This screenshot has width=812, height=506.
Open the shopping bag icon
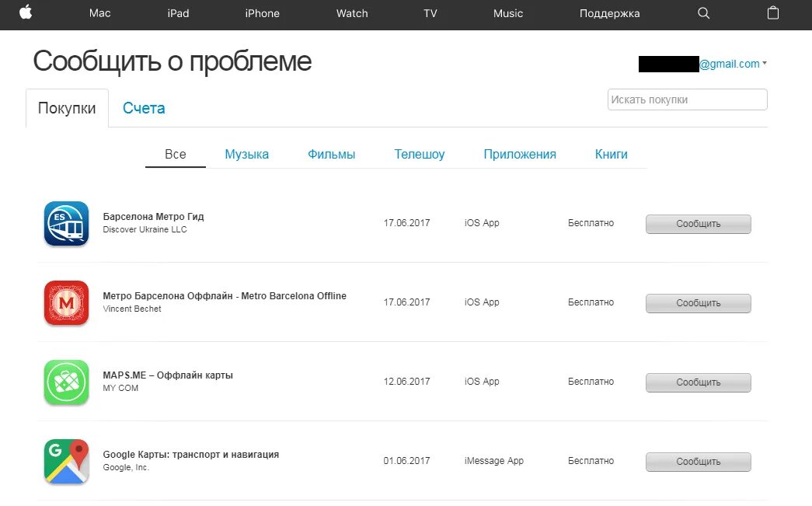point(772,12)
